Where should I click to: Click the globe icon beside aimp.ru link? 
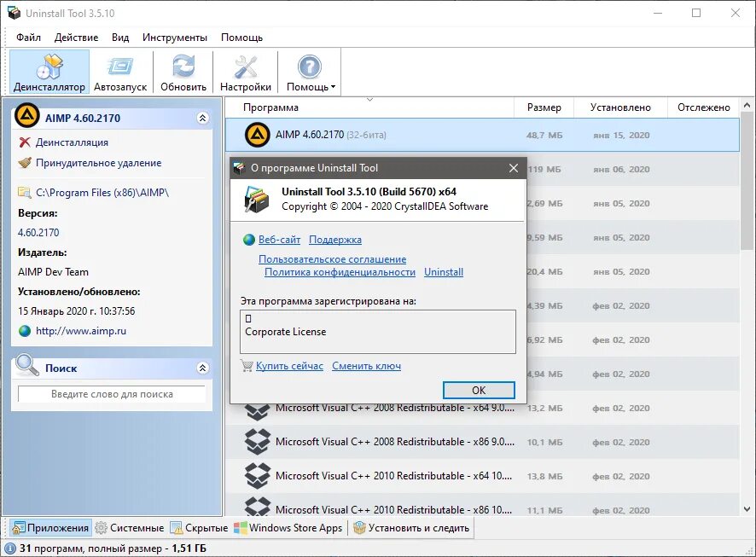25,331
